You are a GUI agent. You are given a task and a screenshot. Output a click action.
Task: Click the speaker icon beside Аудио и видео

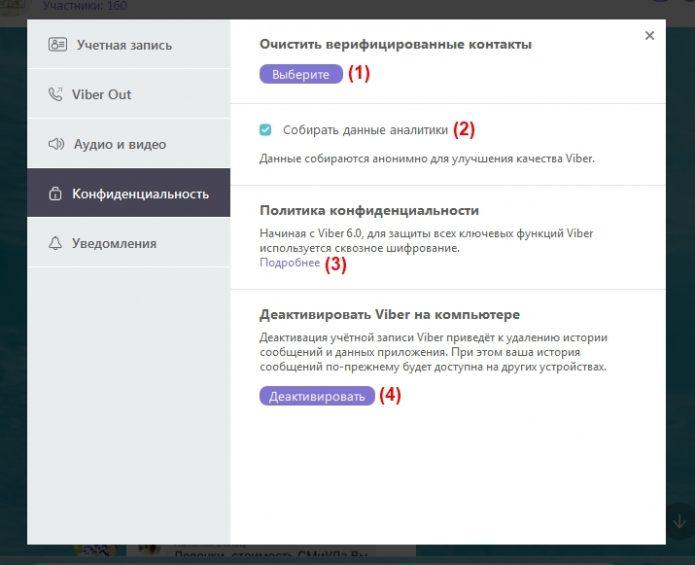click(x=56, y=144)
